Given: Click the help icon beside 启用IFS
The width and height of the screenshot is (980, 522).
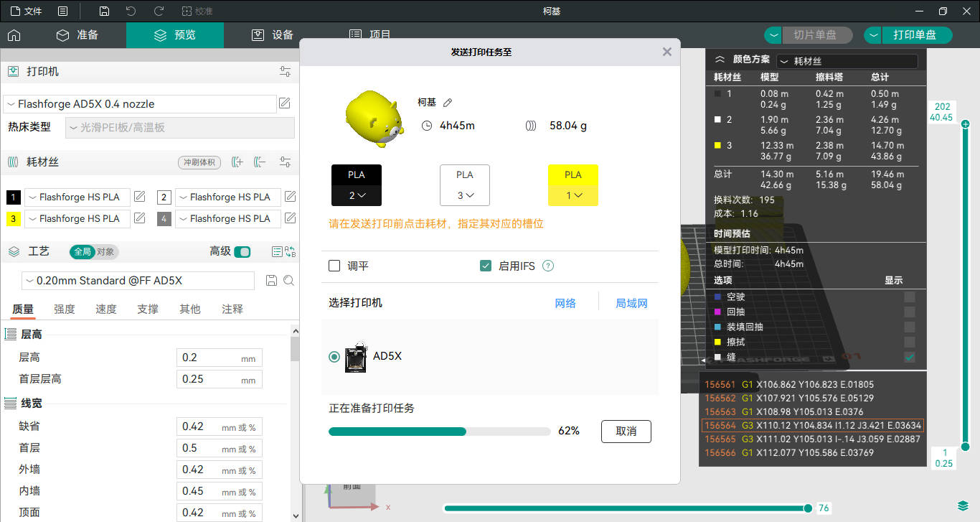Looking at the screenshot, I should pos(548,266).
